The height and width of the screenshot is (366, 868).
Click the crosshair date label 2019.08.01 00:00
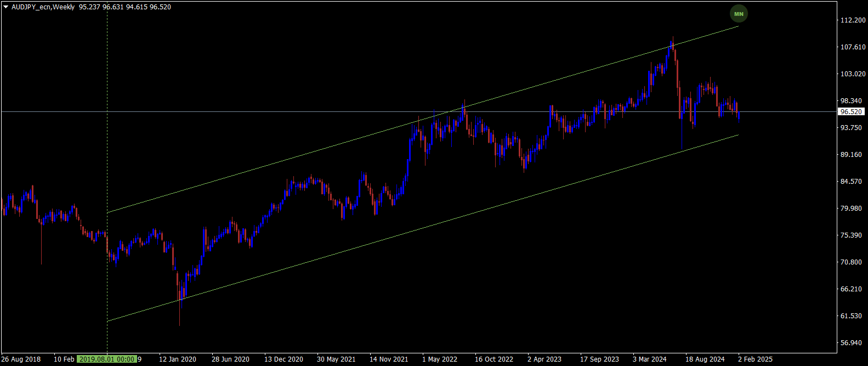[x=107, y=359]
